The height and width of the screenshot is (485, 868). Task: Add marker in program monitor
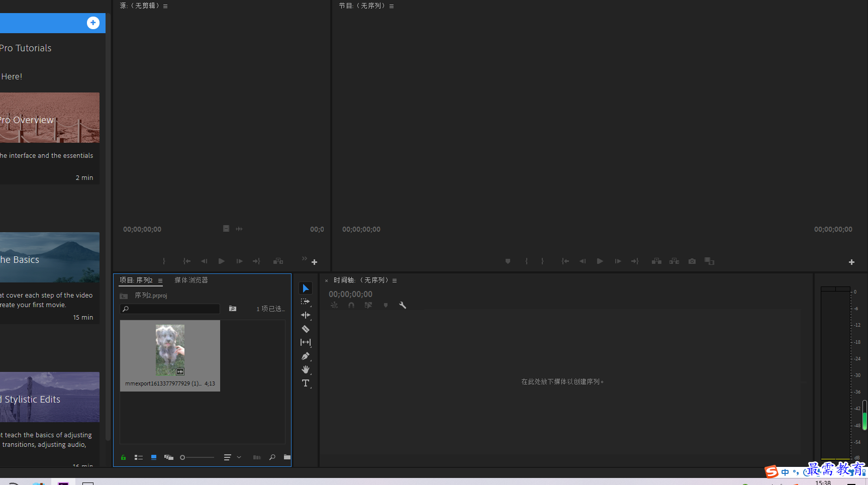[x=508, y=261]
